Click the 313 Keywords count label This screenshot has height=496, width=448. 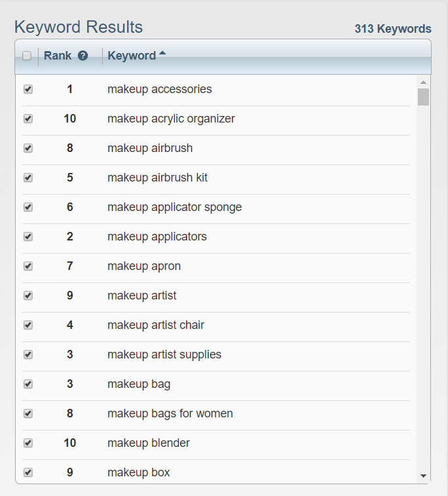point(393,29)
